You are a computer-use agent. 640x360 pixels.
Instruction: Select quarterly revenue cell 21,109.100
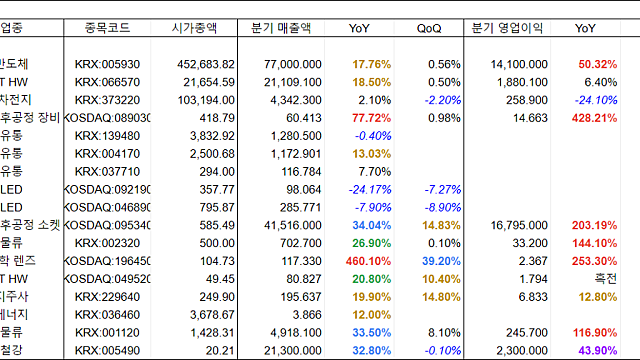coord(293,82)
